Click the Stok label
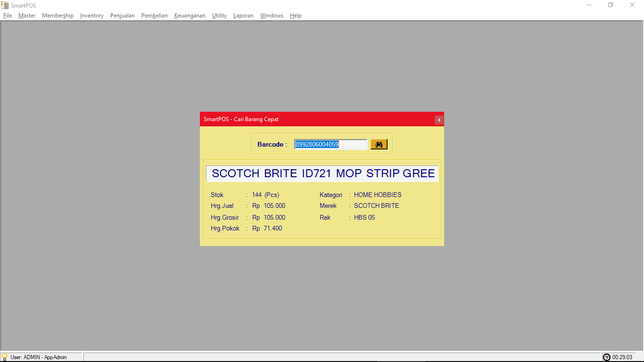This screenshot has width=644, height=362. tap(217, 195)
